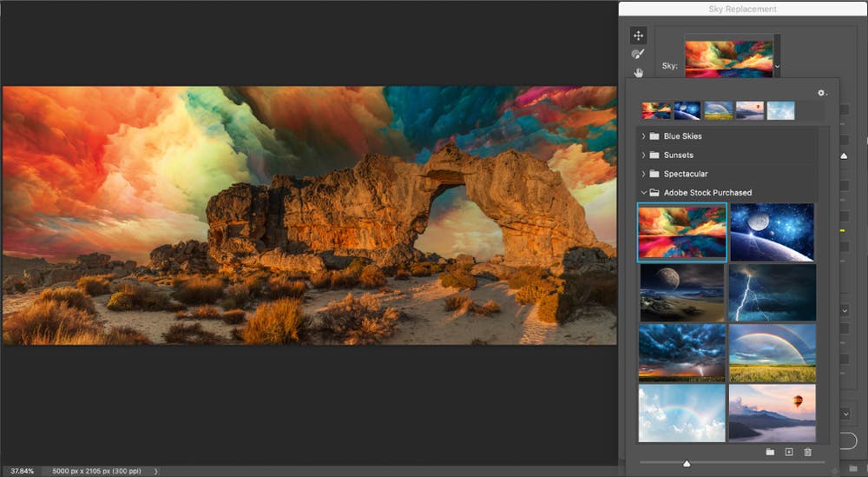Image resolution: width=868 pixels, height=477 pixels.
Task: Collapse the Adobe Stock Purchased folder
Action: click(643, 192)
